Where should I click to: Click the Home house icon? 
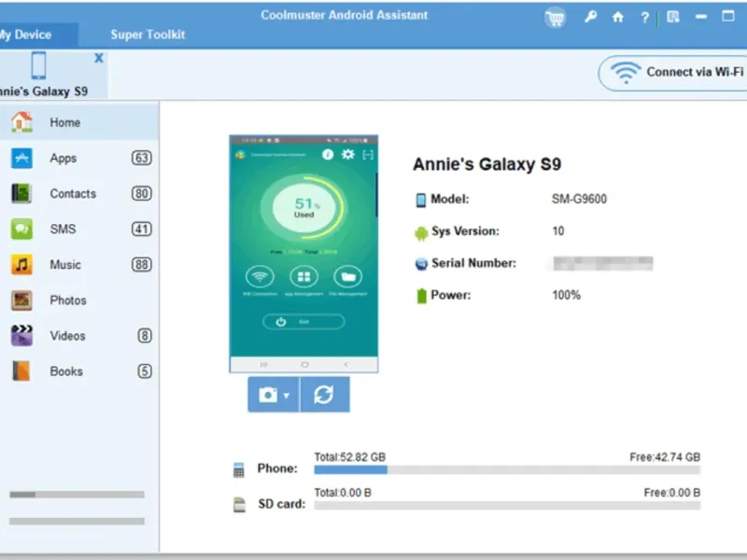(x=21, y=122)
